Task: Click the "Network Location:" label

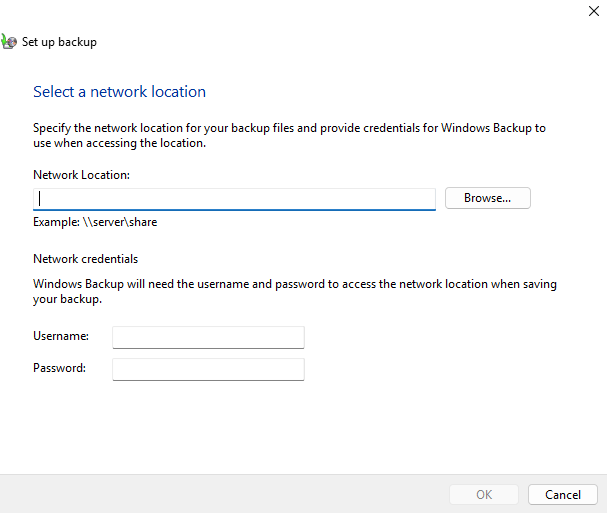Action: (82, 175)
